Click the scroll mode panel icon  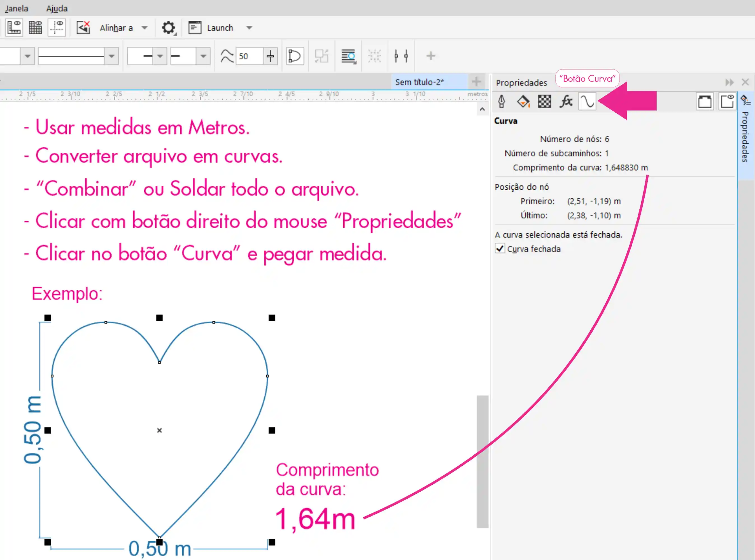pyautogui.click(x=705, y=101)
